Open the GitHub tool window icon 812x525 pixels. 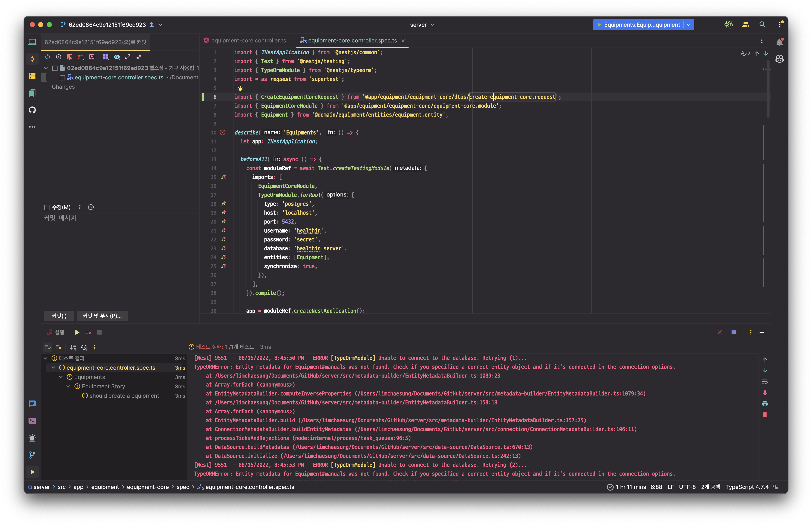pyautogui.click(x=32, y=110)
